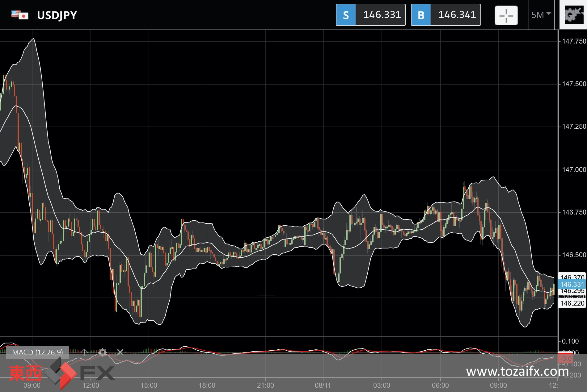Open the USDJPY symbol selector
This screenshot has height=392, width=587.
[x=57, y=15]
